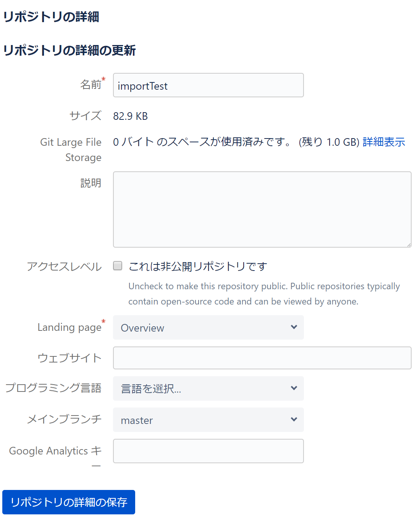
Task: Click the resize grip of the description box
Action: point(409,245)
